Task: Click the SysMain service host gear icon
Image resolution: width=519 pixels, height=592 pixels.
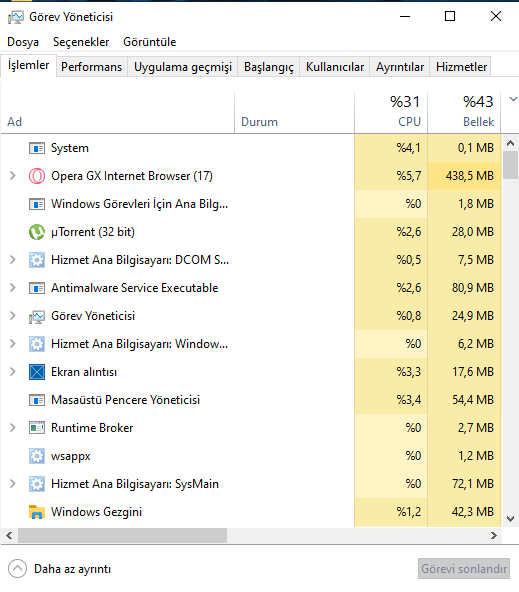Action: click(x=37, y=484)
